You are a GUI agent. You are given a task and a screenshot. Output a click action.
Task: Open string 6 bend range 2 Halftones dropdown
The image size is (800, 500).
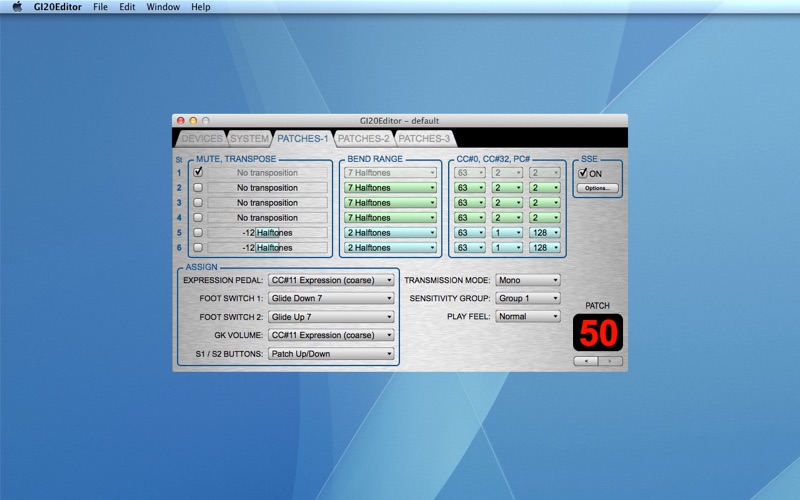tap(390, 247)
